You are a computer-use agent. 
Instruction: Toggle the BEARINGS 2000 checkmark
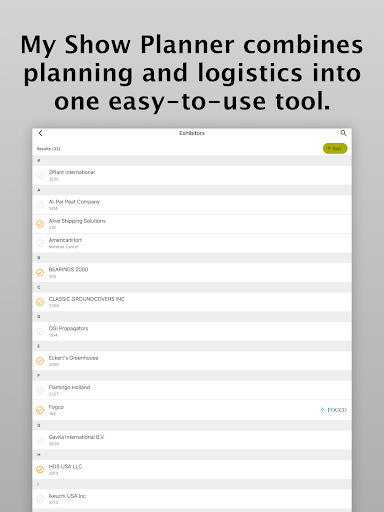pyautogui.click(x=40, y=273)
